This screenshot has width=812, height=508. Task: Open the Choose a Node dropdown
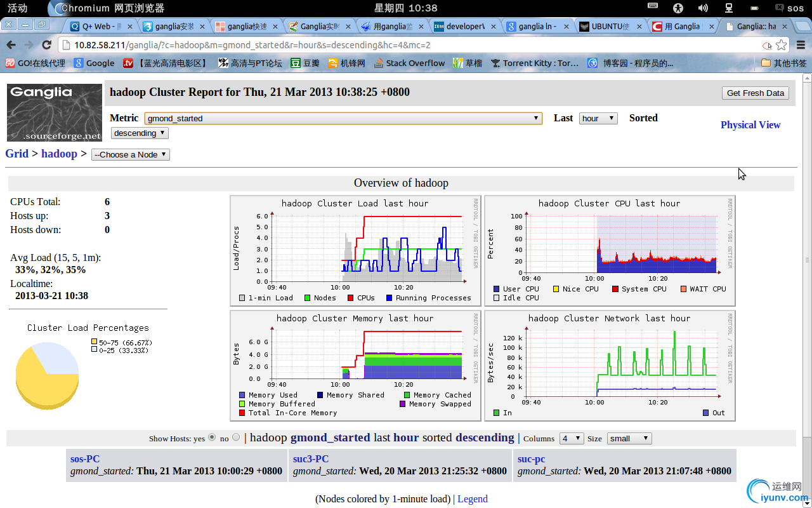click(131, 154)
